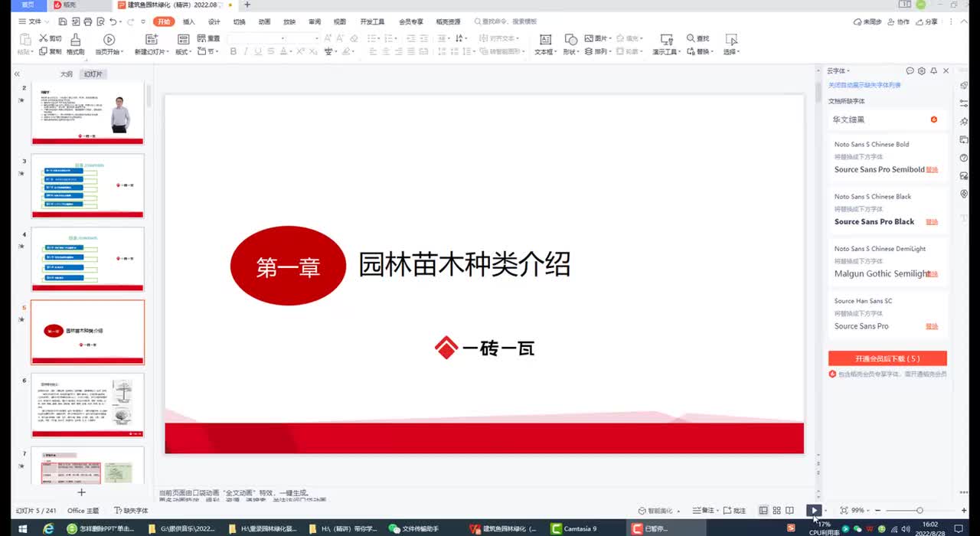Open the Arrange (排列) dropdown
The image size is (980, 536).
[x=597, y=51]
